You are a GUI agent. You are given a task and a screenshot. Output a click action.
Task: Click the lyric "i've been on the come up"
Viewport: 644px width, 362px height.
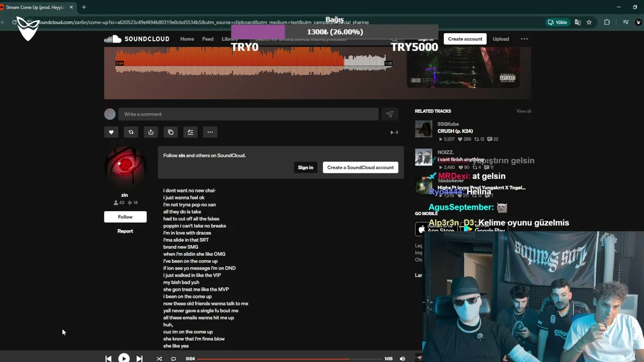190,261
